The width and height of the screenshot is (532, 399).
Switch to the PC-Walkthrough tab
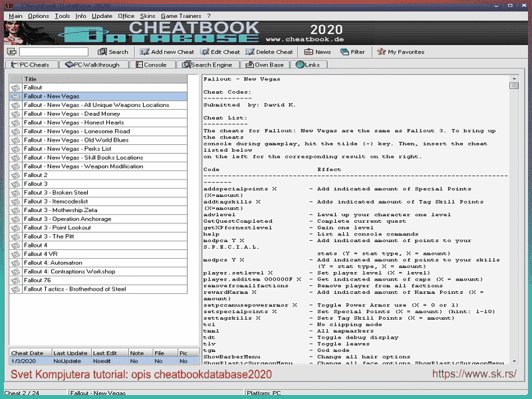point(92,65)
